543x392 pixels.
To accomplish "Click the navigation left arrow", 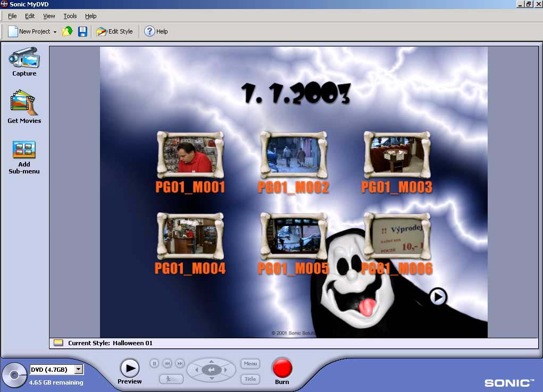I will point(196,370).
